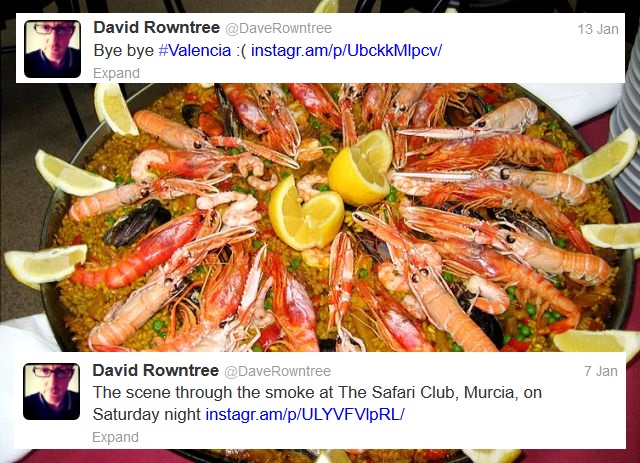Click David Rowntree's avatar in the Valencia tweet
The height and width of the screenshot is (463, 640).
click(52, 49)
